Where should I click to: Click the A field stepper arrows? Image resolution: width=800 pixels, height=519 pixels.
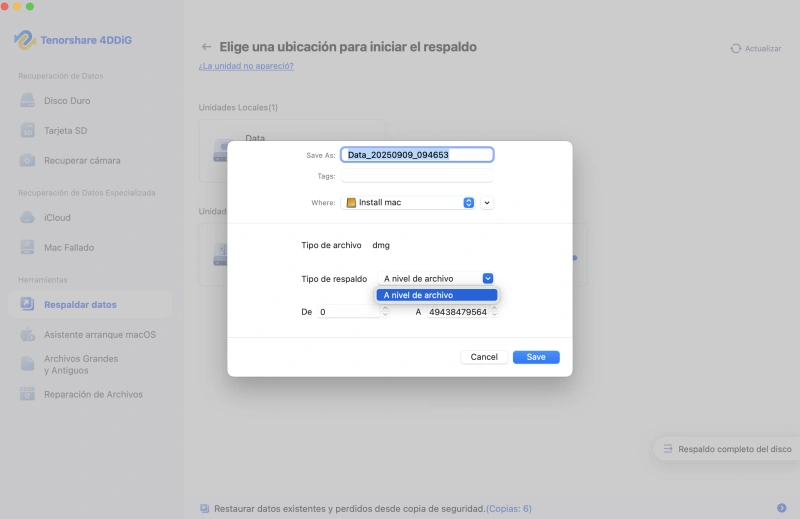494,312
